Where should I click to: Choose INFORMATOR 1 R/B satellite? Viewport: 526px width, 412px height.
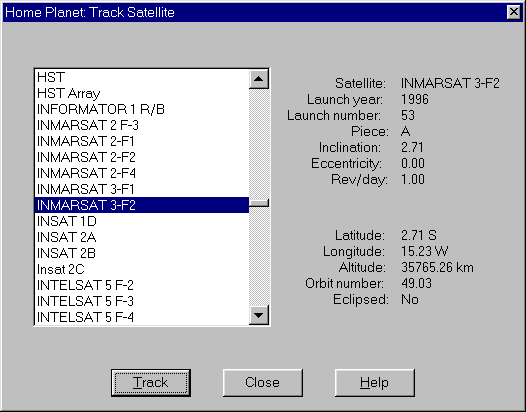pyautogui.click(x=142, y=109)
